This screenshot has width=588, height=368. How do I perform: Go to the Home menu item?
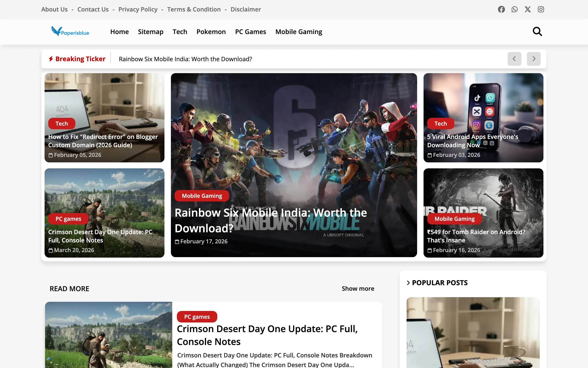(x=119, y=32)
